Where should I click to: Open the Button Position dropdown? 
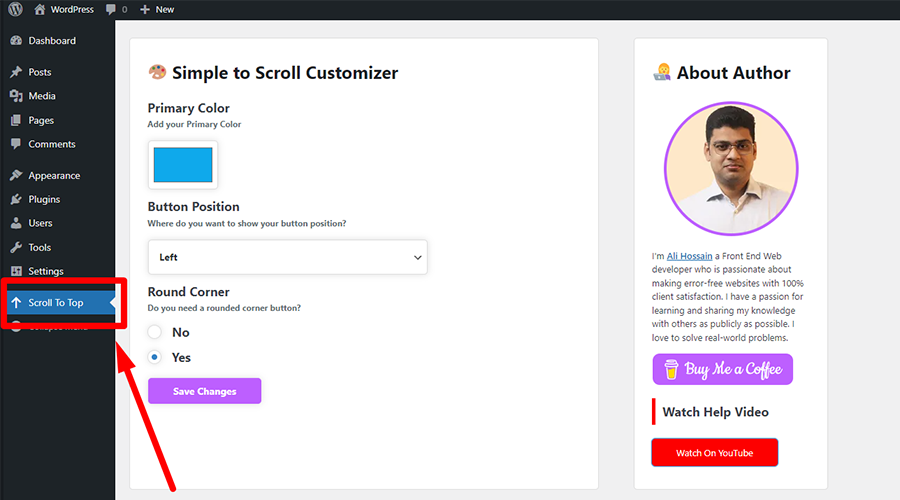tap(287, 257)
